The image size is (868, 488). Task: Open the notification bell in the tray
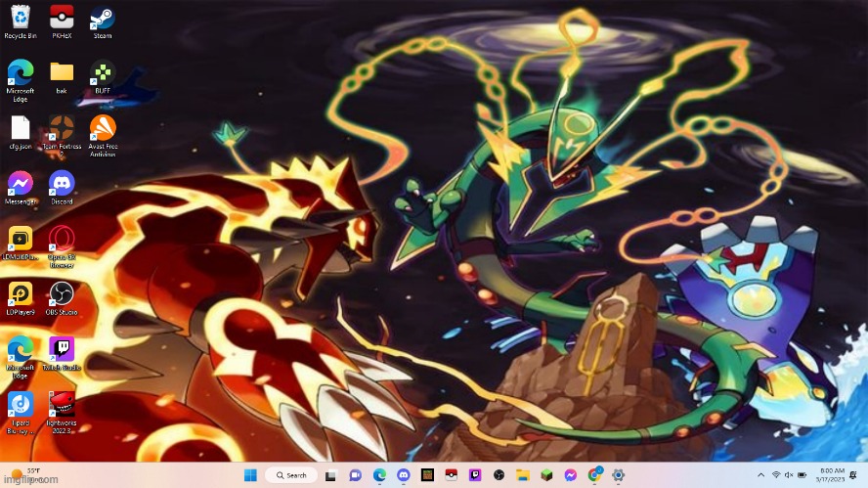[x=853, y=475]
